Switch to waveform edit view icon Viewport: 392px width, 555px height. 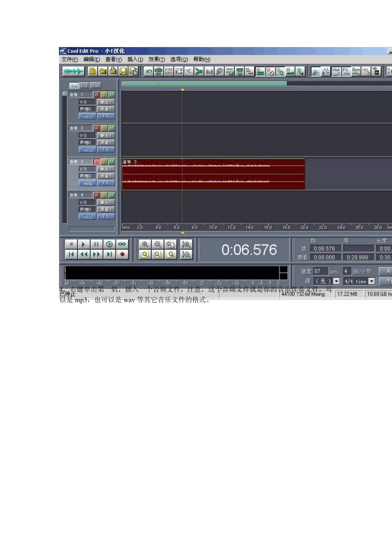(73, 71)
